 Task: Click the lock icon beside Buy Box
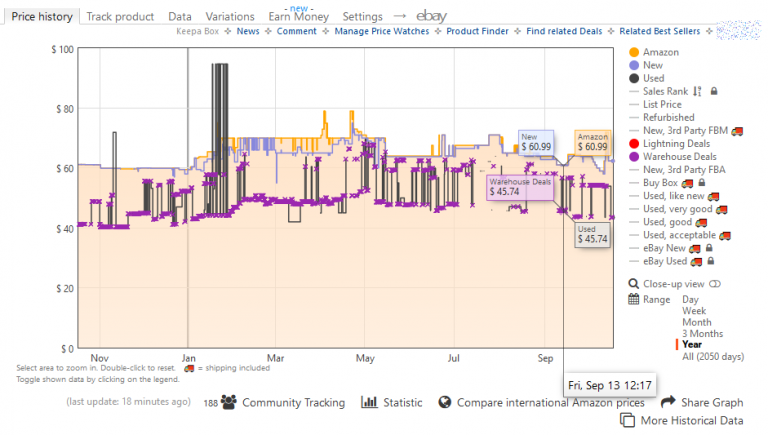(x=702, y=183)
